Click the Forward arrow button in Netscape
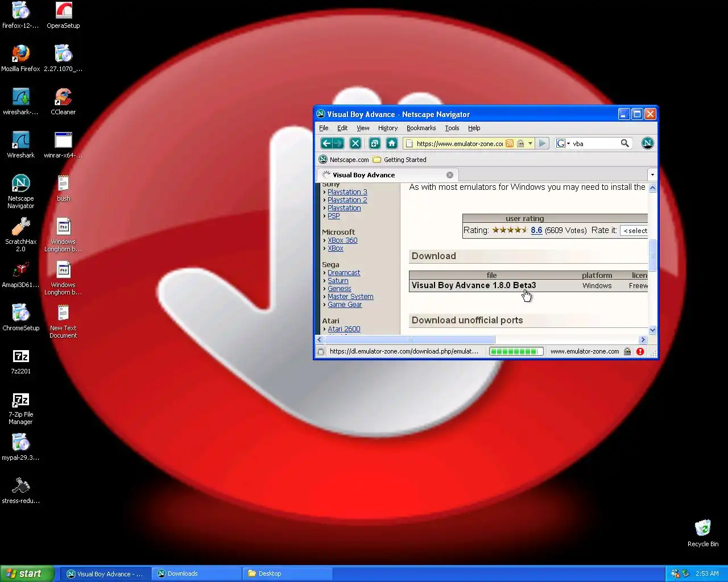Viewport: 728px width, 582px height. 338,143
